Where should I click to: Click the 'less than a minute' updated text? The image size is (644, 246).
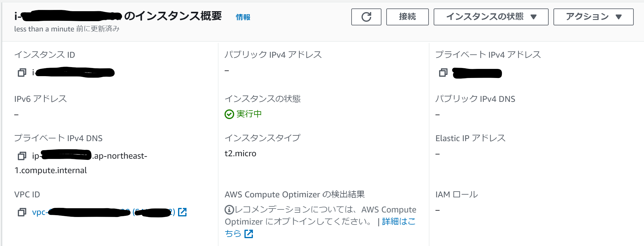[x=67, y=29]
